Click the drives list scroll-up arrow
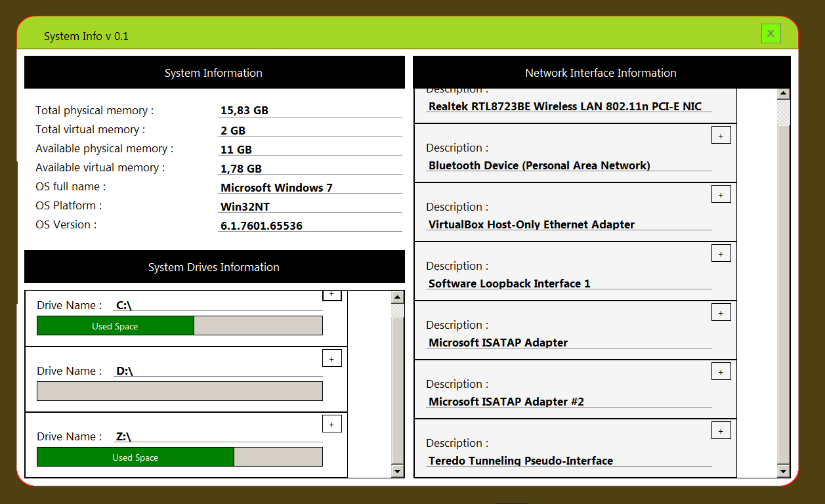825x504 pixels. pyautogui.click(x=398, y=297)
